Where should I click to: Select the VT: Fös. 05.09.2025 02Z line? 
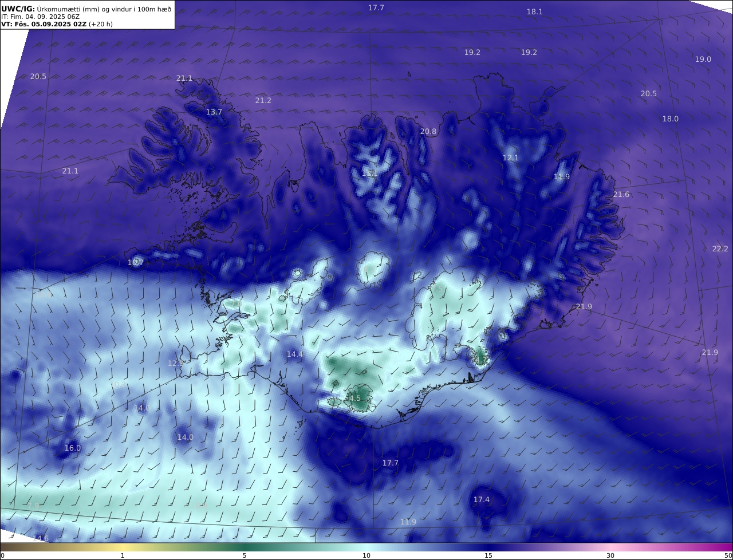click(x=43, y=25)
